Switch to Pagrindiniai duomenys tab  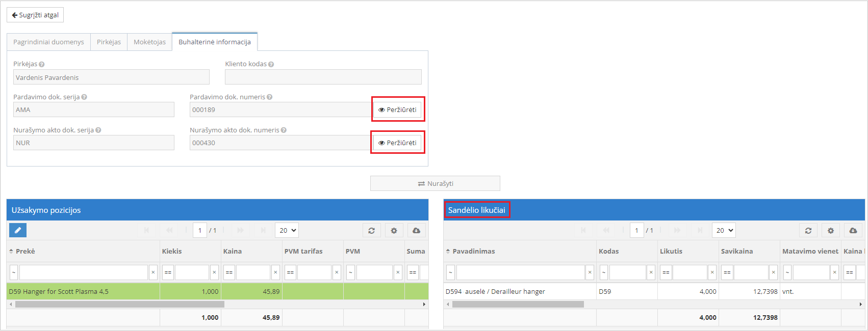(x=48, y=42)
